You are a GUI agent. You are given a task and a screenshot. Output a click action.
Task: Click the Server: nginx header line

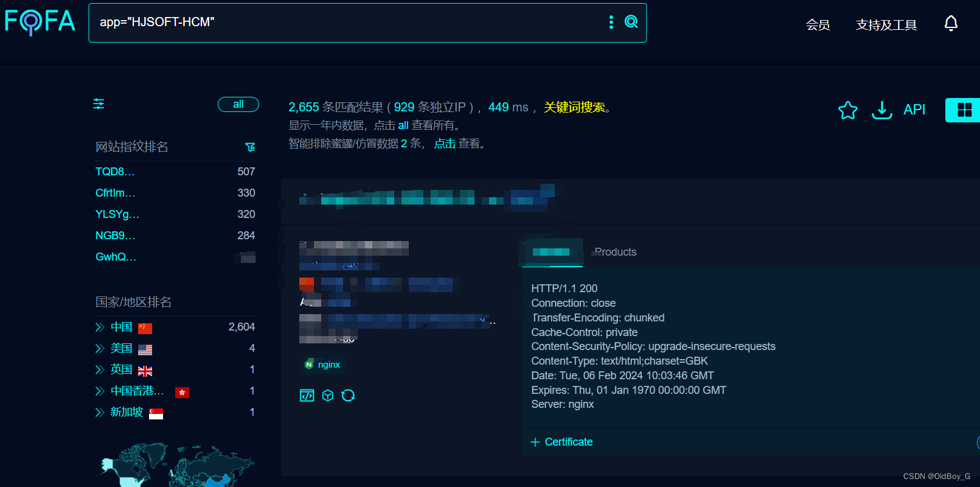tap(562, 404)
